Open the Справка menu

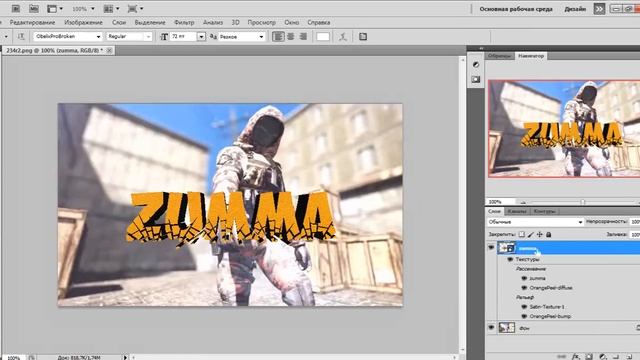click(318, 22)
